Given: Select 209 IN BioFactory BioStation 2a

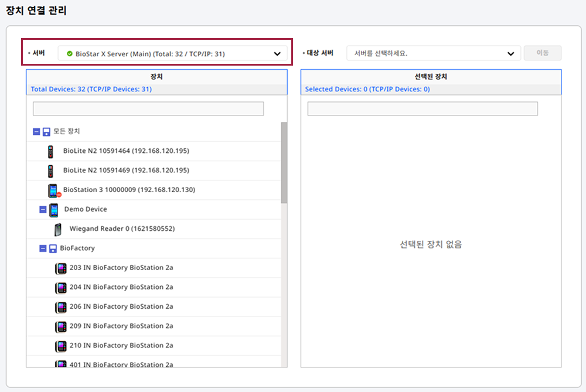Looking at the screenshot, I should click(121, 326).
